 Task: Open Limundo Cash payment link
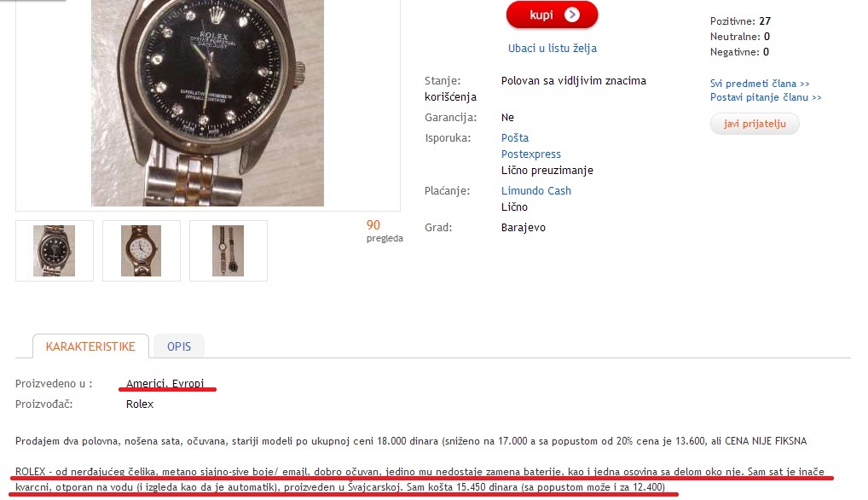point(535,190)
